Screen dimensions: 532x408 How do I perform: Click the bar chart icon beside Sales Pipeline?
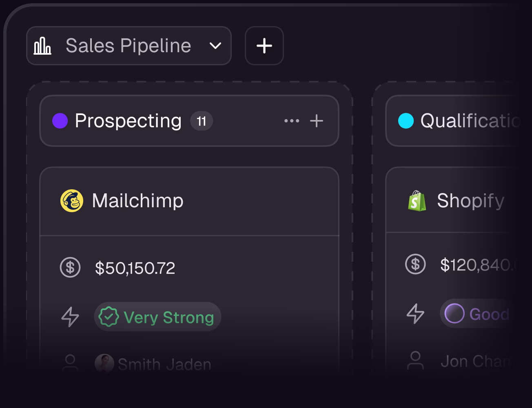(x=42, y=46)
